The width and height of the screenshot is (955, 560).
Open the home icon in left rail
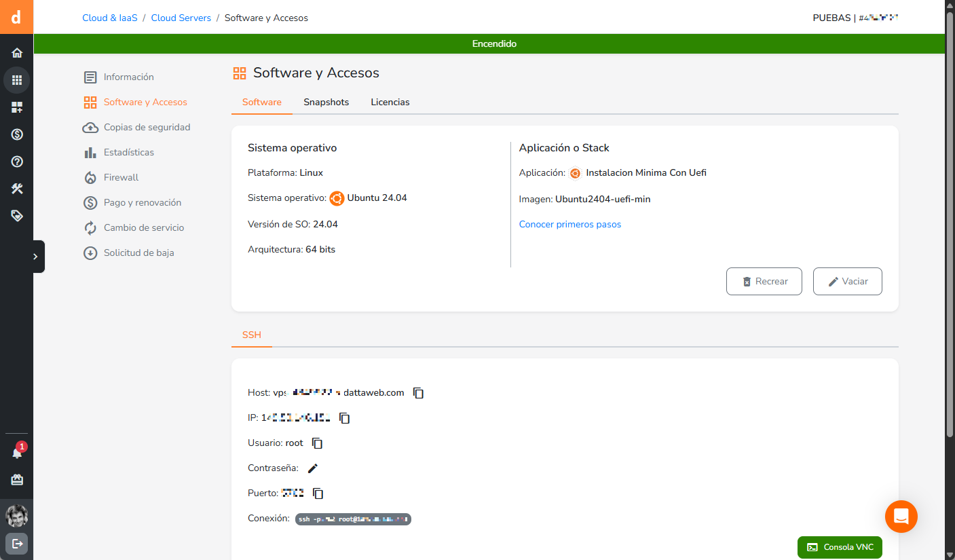(17, 53)
